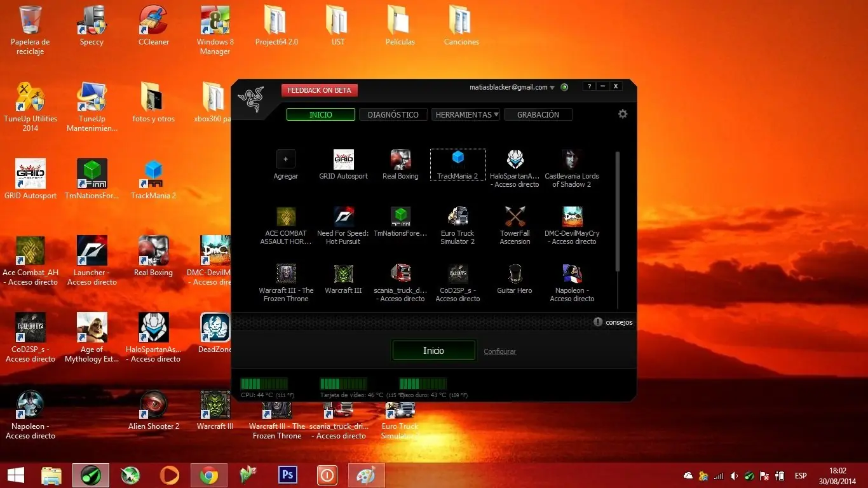Select the Ace Combat_AH desktop shortcut
The height and width of the screenshot is (488, 868).
click(x=31, y=261)
